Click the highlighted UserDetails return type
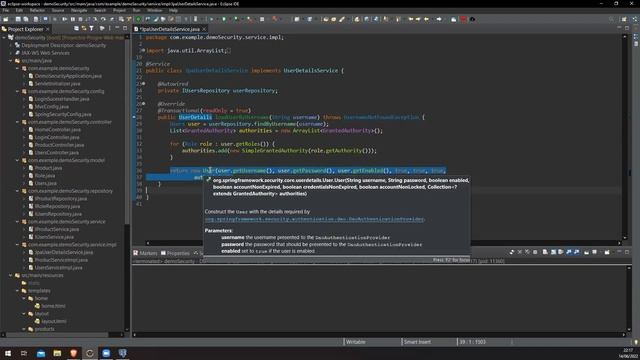The height and width of the screenshot is (360, 640). click(x=195, y=117)
